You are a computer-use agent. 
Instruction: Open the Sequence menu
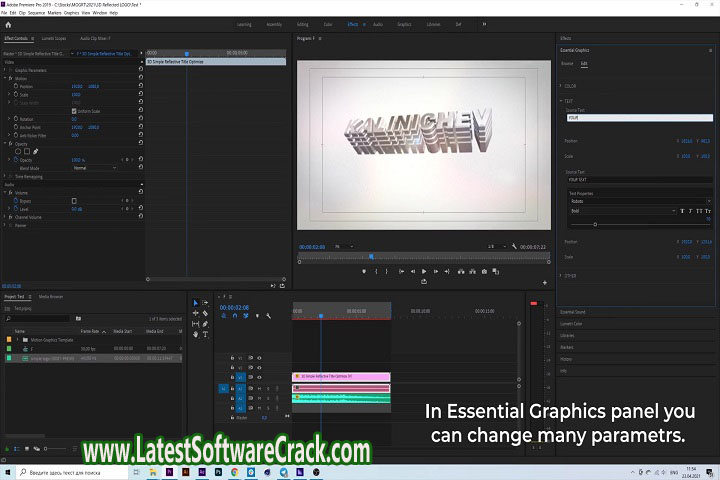[36, 13]
